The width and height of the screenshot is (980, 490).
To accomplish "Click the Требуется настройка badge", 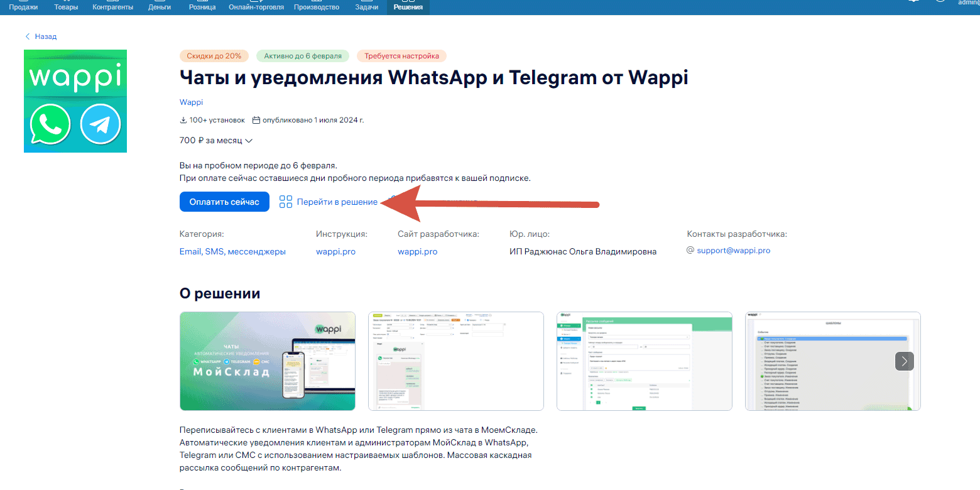I will point(401,56).
